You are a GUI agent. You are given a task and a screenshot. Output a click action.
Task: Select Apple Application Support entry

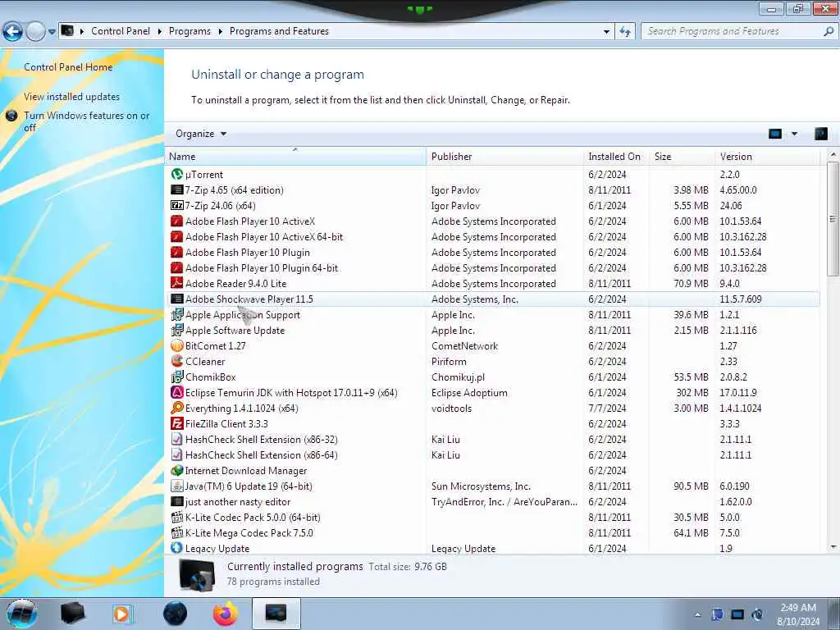242,314
